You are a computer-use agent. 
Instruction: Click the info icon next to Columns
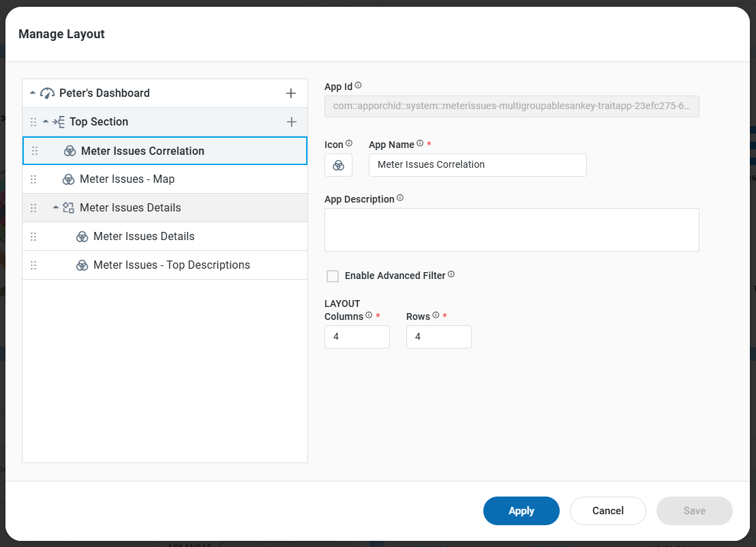369,316
